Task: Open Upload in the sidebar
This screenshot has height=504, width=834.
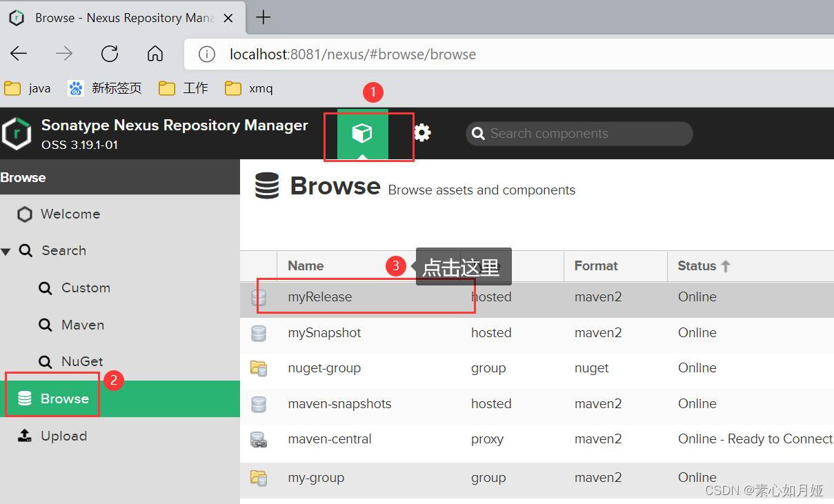Action: 63,436
